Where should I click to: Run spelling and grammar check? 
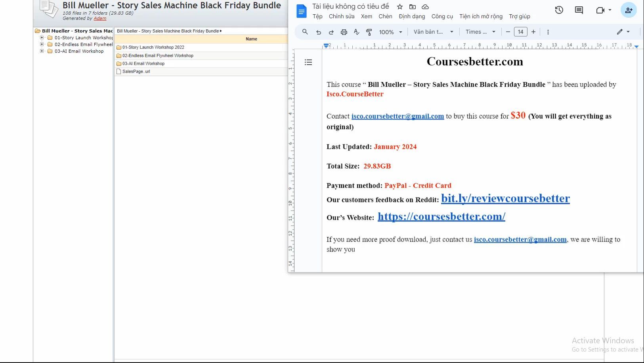tap(356, 32)
